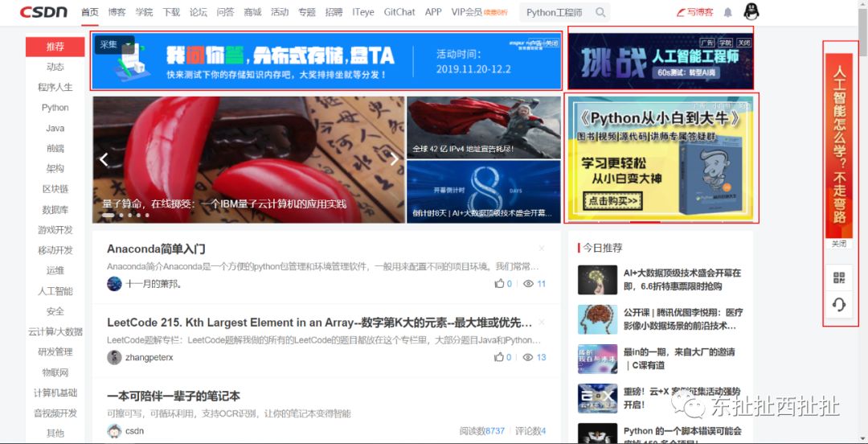The height and width of the screenshot is (444, 868).
Task: Open the notification bell
Action: [x=728, y=12]
